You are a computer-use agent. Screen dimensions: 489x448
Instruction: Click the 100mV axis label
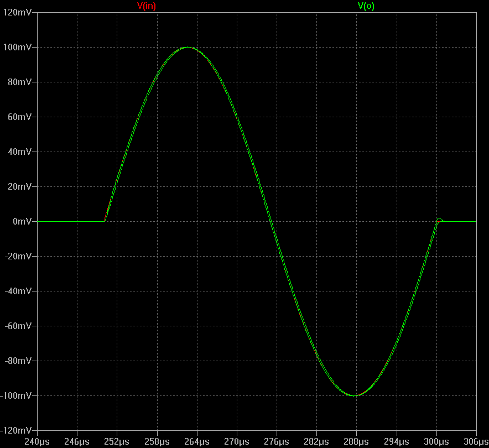click(18, 48)
